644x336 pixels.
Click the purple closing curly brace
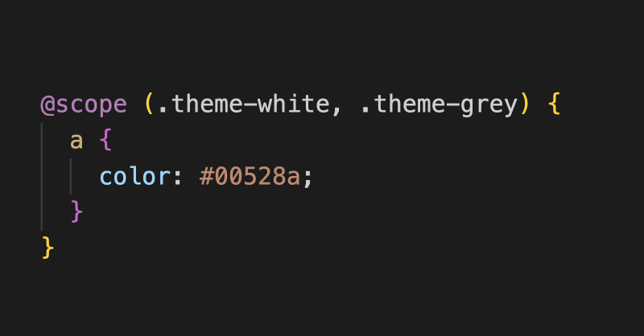coord(76,211)
